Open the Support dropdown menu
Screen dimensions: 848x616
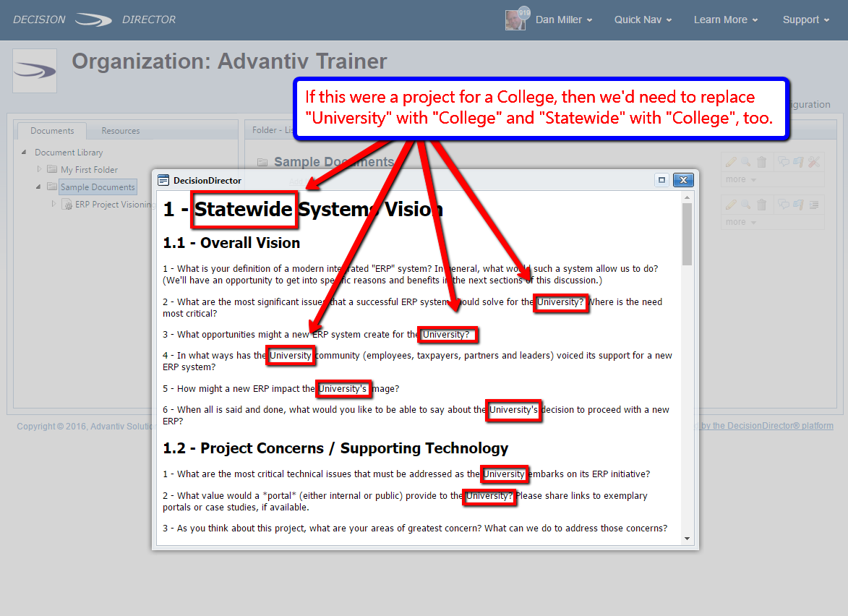806,20
